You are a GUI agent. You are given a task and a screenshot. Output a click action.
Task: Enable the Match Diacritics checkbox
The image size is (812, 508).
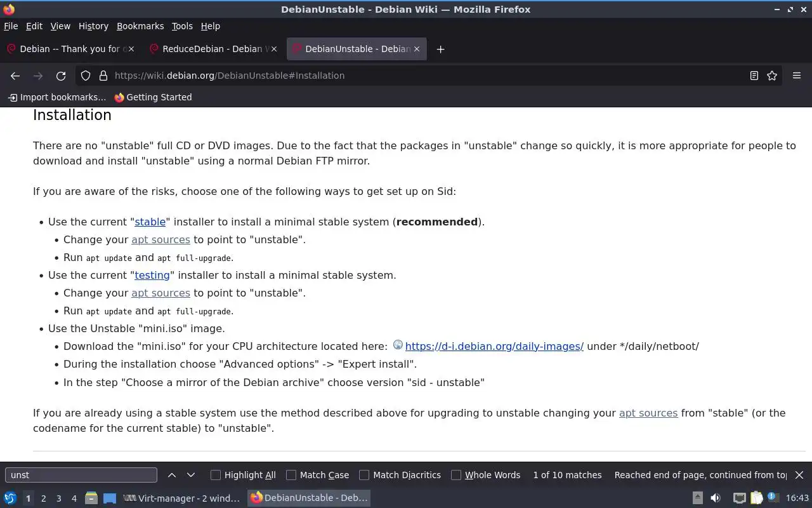(x=364, y=475)
